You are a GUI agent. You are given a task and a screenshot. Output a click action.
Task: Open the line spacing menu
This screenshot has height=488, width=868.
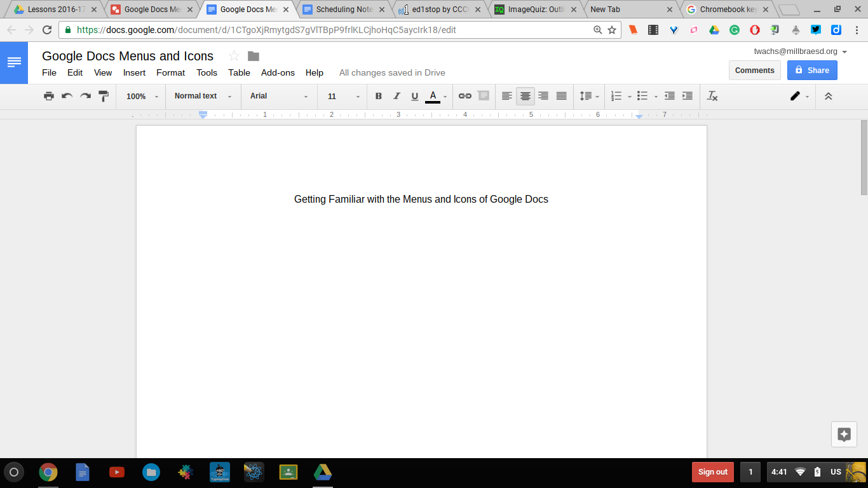click(589, 96)
